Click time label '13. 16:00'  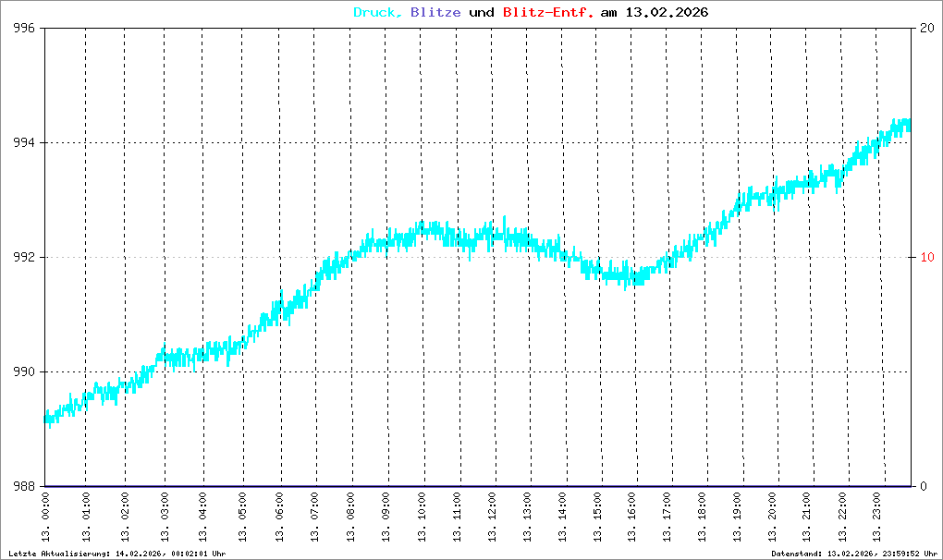[632, 517]
